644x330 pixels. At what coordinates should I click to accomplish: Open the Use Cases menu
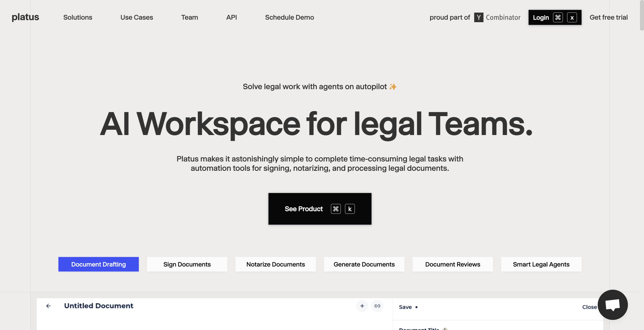[x=137, y=17]
